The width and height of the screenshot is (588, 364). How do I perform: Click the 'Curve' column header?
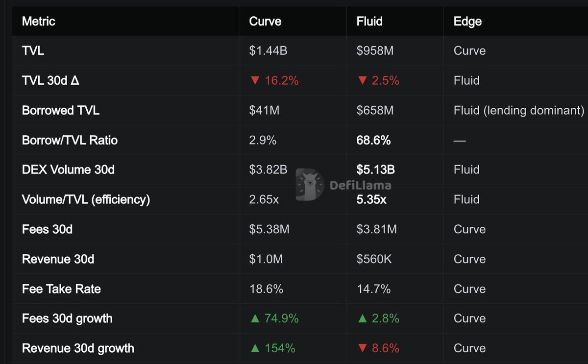click(265, 21)
